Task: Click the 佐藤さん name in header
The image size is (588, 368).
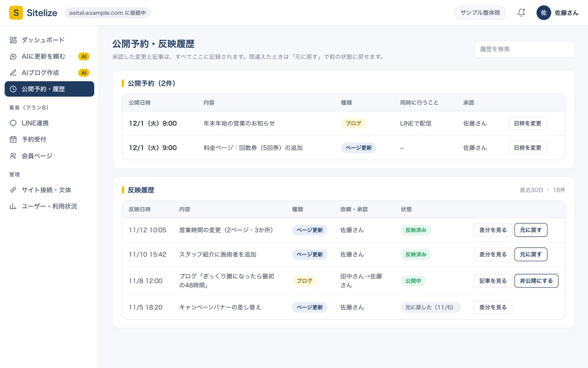Action: tap(566, 13)
